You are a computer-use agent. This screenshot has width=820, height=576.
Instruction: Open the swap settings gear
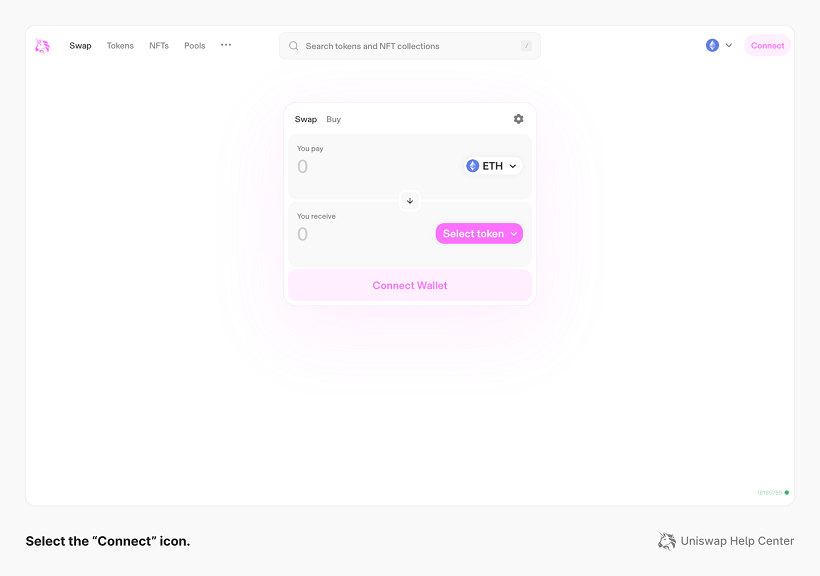tap(518, 119)
